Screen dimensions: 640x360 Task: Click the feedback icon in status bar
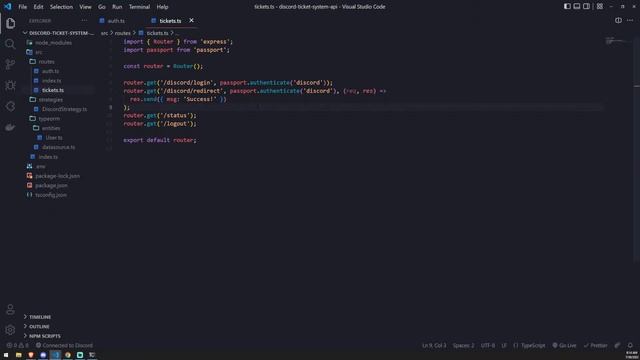(x=618, y=345)
